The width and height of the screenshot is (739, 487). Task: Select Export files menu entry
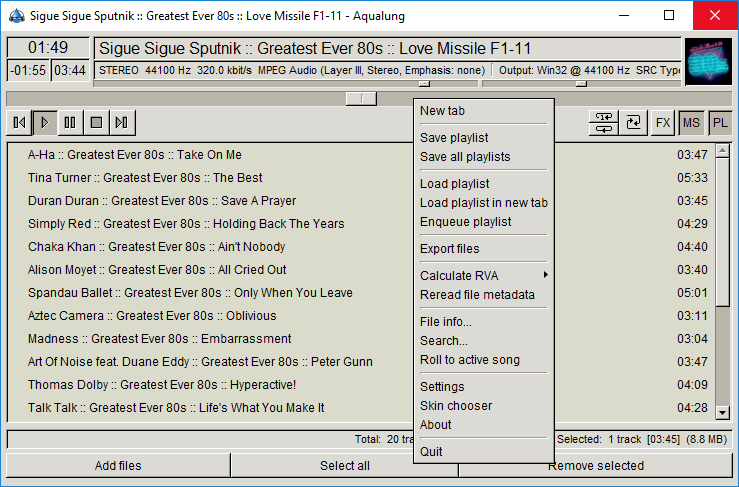(483, 248)
